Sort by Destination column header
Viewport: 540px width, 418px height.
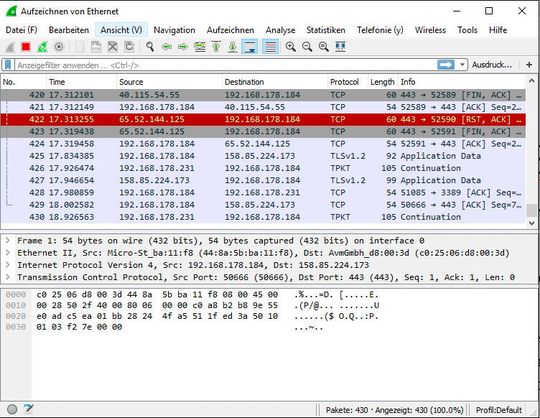coord(275,82)
